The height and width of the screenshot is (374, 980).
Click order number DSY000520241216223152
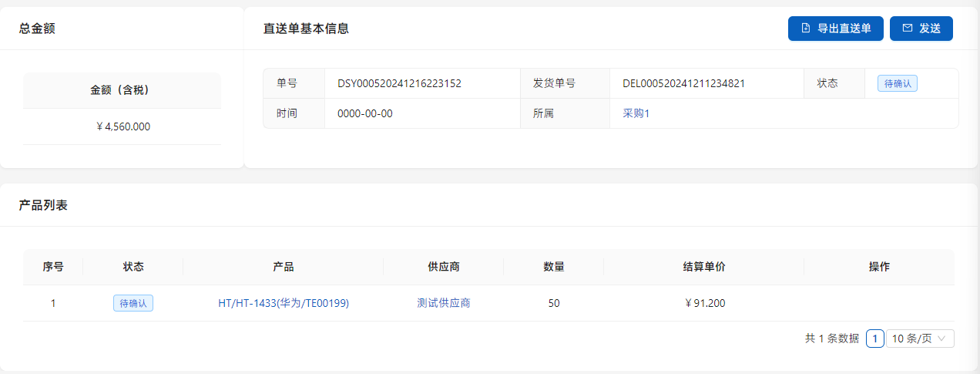[x=399, y=83]
